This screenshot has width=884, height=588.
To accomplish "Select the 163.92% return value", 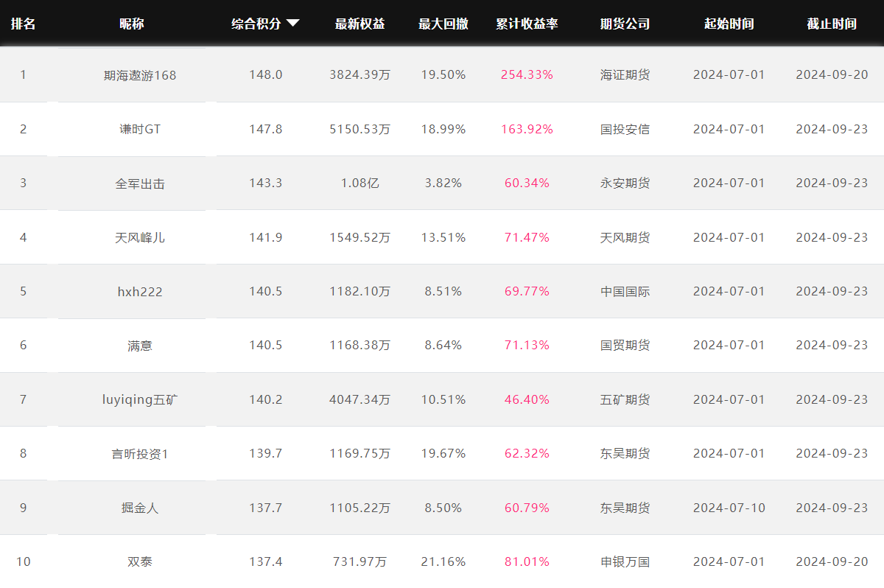I will [527, 129].
